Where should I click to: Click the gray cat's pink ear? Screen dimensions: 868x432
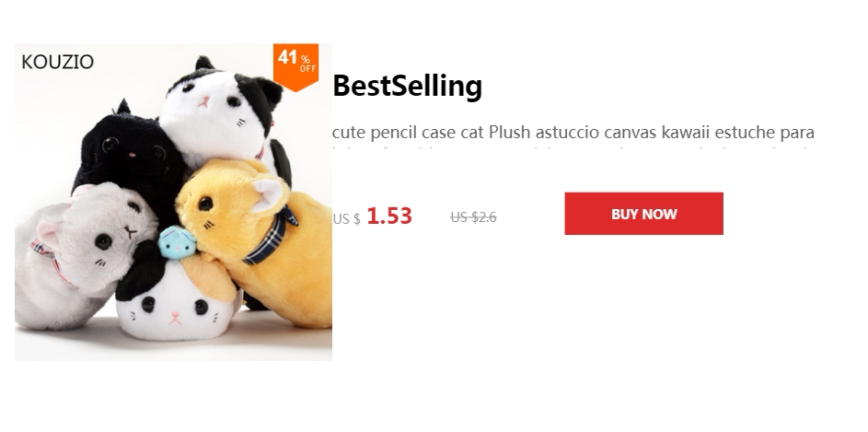[51, 231]
